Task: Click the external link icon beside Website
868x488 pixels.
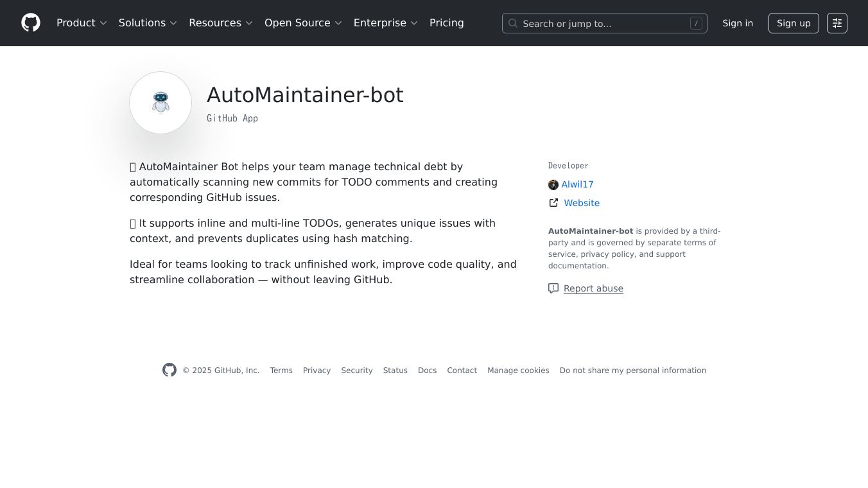Action: (553, 203)
